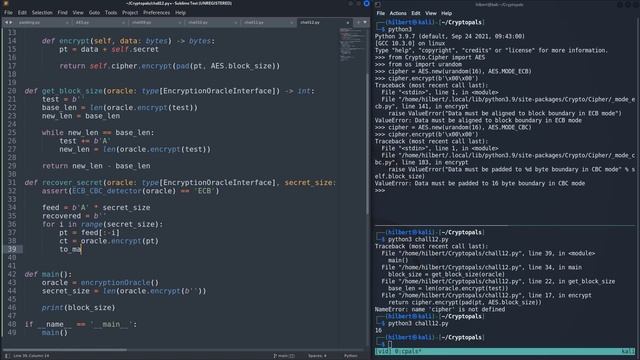Open terminal View menu
Viewport: 640px width, 360px height.
[x=431, y=13]
